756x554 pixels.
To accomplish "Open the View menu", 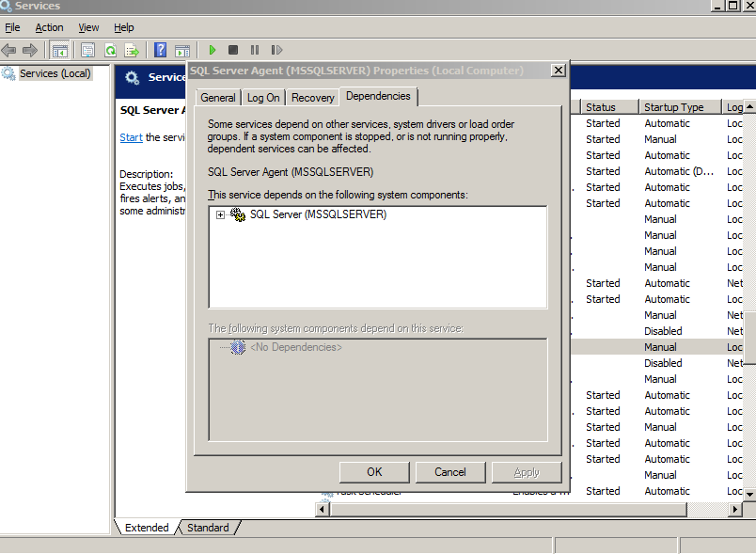I will click(88, 27).
